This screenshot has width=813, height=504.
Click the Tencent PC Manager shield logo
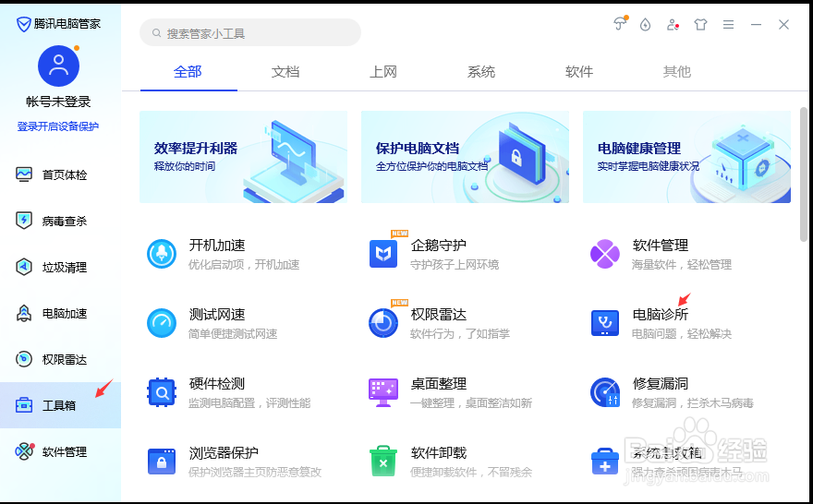(24, 24)
